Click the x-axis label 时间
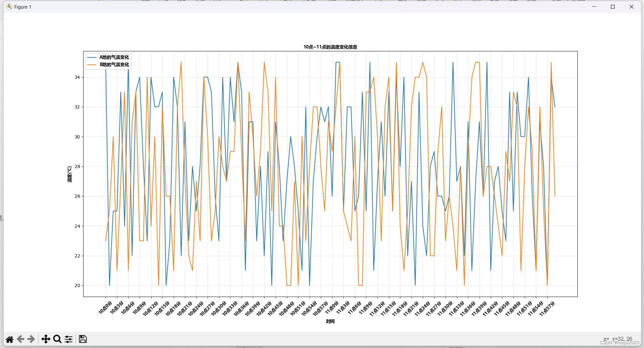Image resolution: width=644 pixels, height=348 pixels. tap(330, 321)
